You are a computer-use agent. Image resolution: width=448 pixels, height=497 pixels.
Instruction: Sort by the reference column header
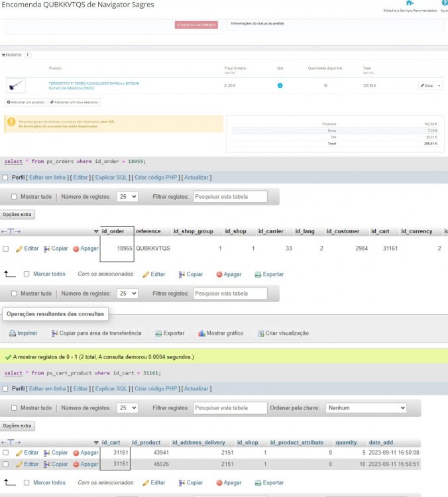point(148,231)
